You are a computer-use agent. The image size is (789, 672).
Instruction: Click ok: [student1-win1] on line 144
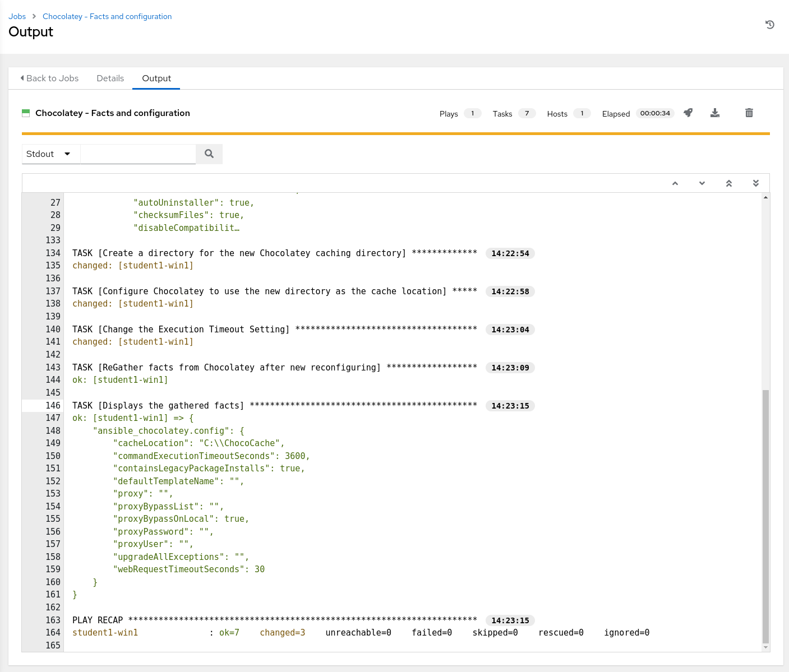tap(120, 379)
